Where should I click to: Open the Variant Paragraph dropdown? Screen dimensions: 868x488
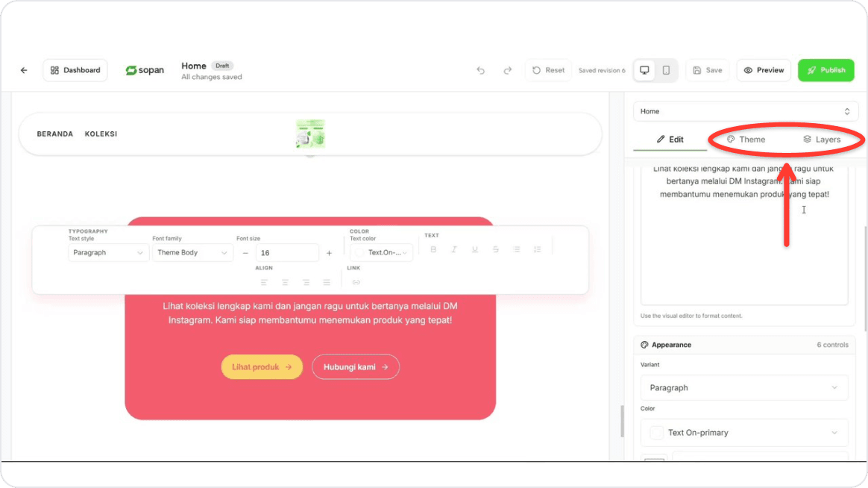pos(744,388)
